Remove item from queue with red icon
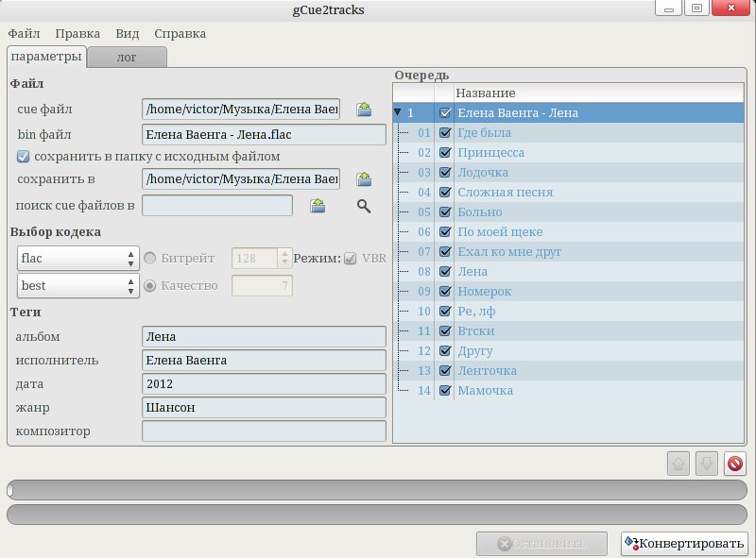This screenshot has height=558, width=756. tap(735, 464)
